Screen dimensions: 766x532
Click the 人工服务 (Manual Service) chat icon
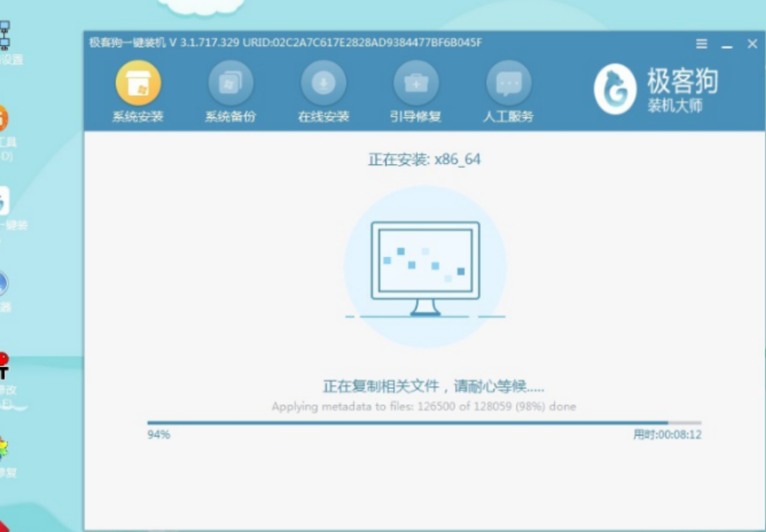click(x=508, y=83)
